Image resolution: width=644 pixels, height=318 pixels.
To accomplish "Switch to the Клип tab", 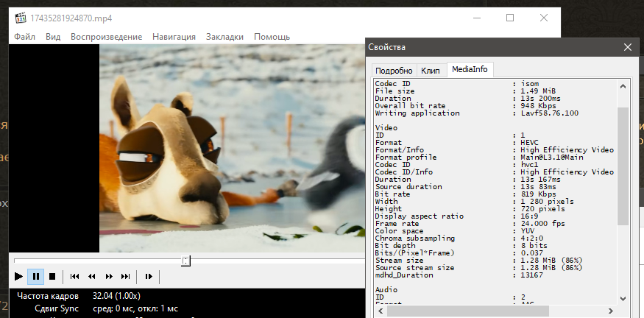I will pos(431,70).
